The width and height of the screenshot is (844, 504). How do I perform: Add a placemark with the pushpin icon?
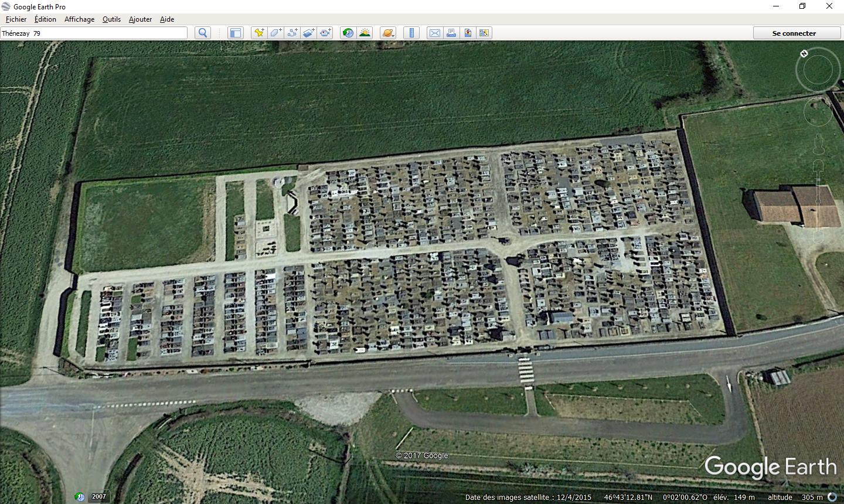[x=259, y=33]
